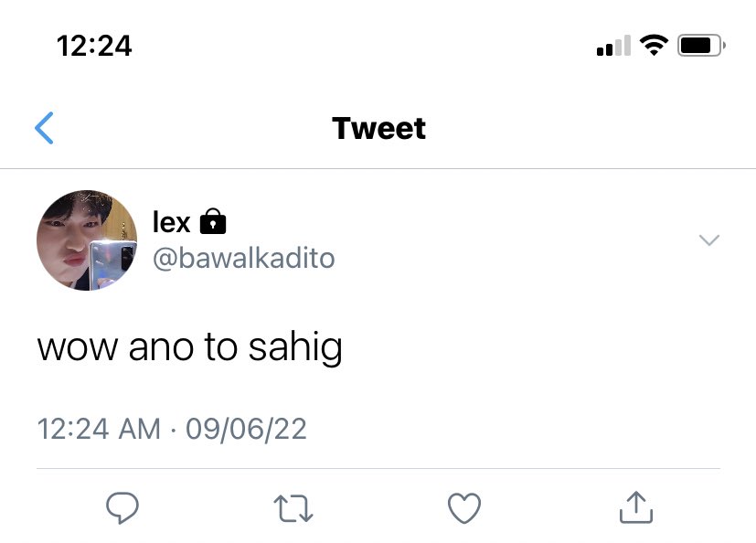Tap the retweet arrows icon
Viewport: 756px width, 543px height.
[x=293, y=508]
